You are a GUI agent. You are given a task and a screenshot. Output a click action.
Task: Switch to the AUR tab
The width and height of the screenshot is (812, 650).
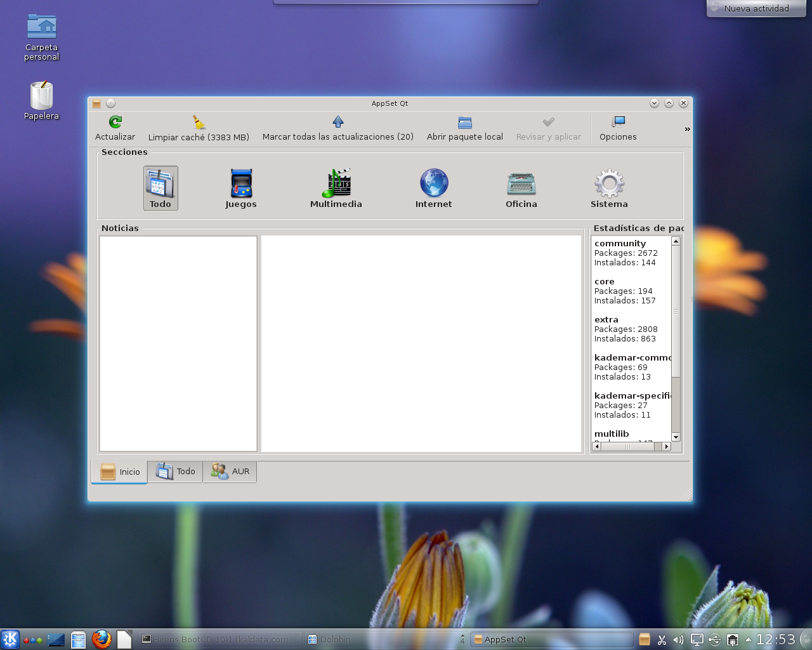230,472
